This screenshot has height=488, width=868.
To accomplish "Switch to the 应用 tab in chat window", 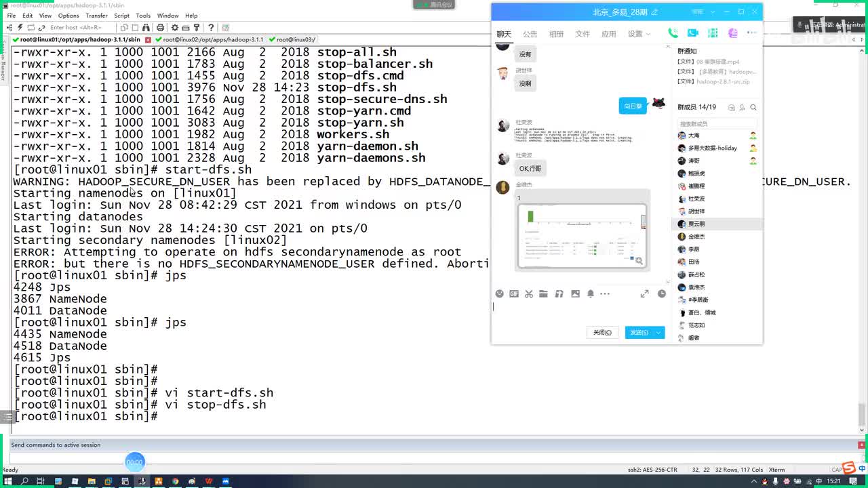I will [609, 34].
